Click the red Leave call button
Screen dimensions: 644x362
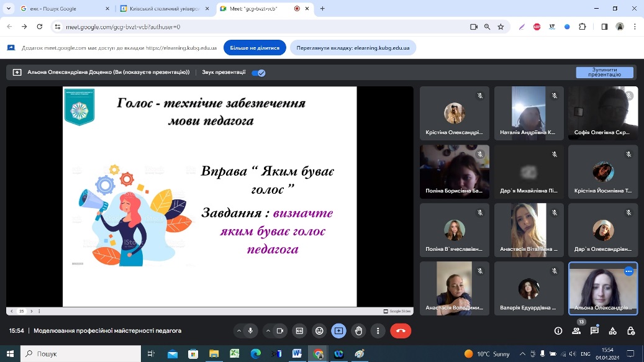[x=401, y=331]
